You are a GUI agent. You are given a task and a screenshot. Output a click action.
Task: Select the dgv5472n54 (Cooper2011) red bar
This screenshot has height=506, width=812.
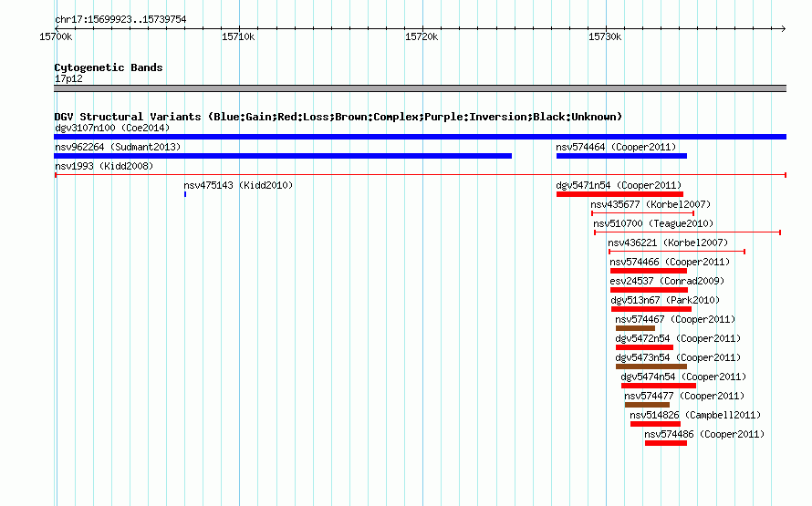pos(644,347)
